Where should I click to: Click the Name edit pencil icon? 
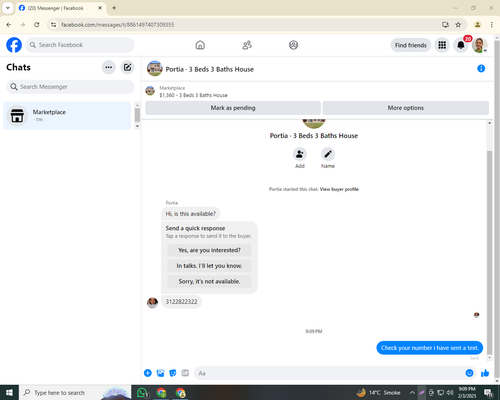(x=328, y=154)
